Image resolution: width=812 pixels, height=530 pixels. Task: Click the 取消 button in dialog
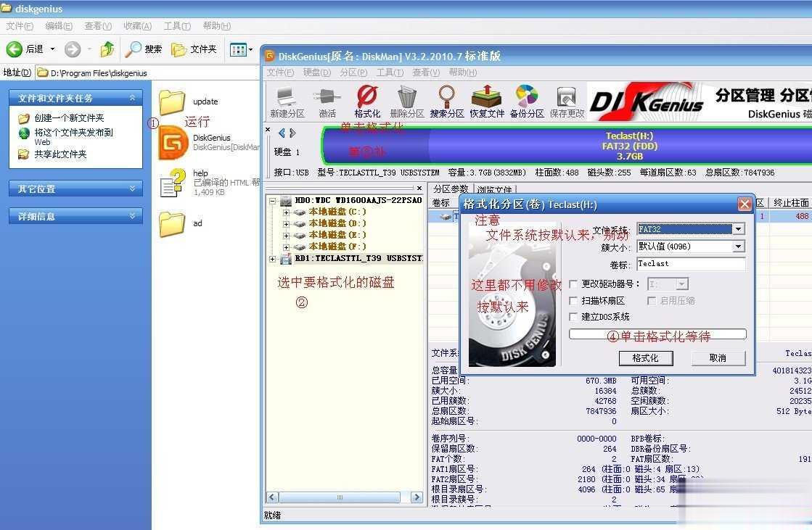point(718,358)
